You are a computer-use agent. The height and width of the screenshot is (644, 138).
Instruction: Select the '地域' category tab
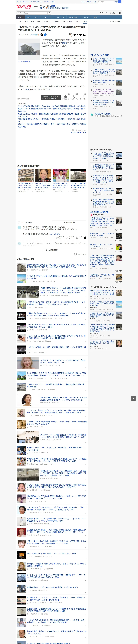(85, 21)
